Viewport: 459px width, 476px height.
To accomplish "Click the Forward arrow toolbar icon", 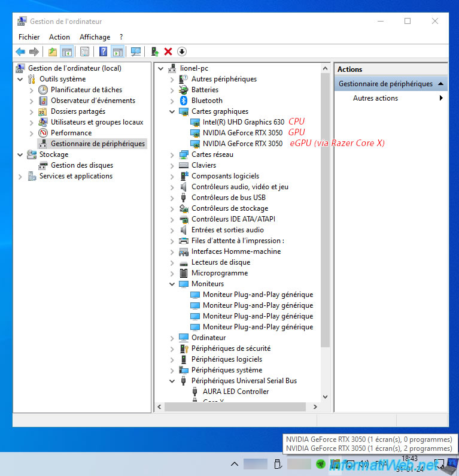I will tap(34, 51).
